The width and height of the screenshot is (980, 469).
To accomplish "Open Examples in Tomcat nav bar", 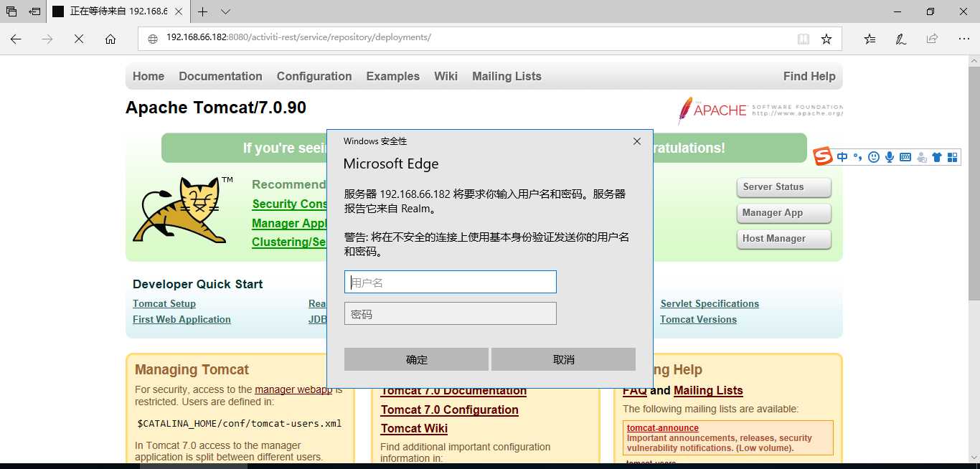I will click(x=392, y=76).
